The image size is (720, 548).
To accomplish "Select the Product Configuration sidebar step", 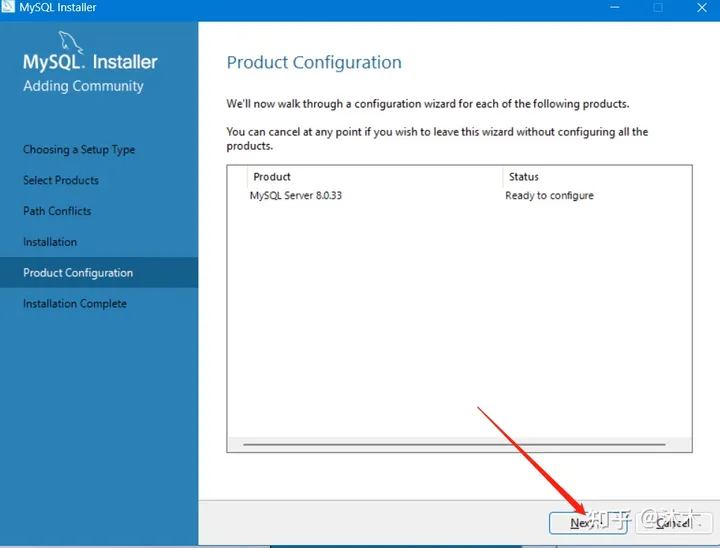I will tap(99, 272).
